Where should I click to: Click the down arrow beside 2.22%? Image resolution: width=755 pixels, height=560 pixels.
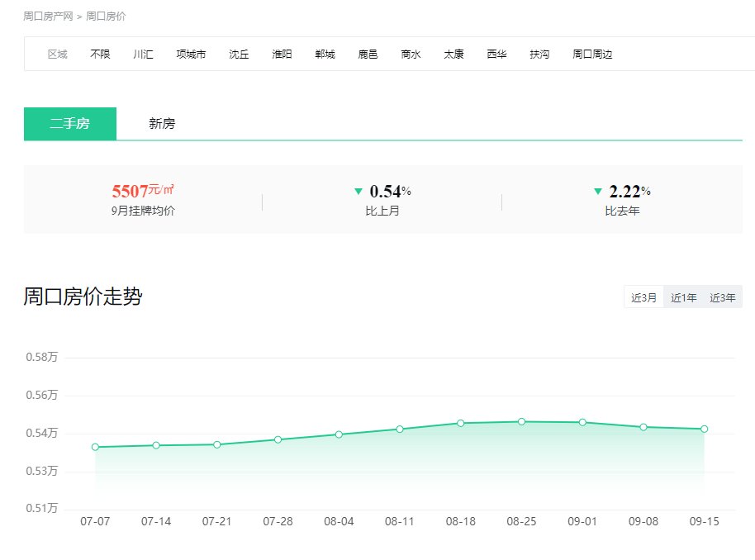click(x=598, y=192)
